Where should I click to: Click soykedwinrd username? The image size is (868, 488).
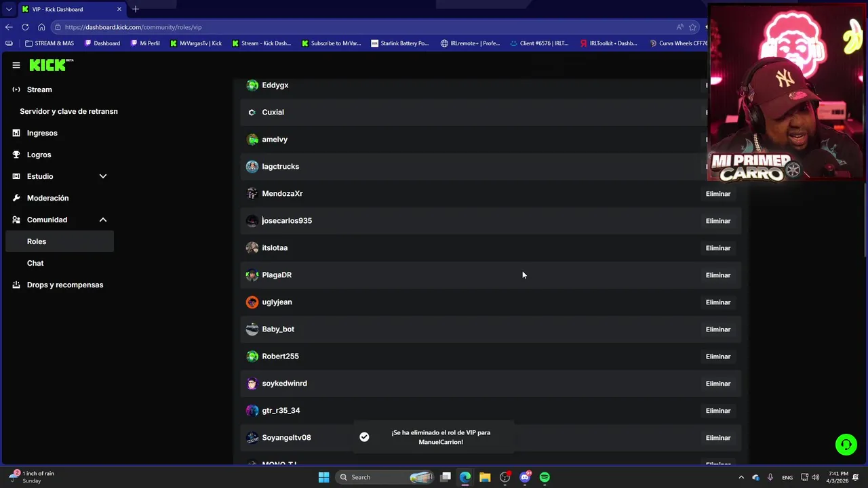pyautogui.click(x=284, y=384)
